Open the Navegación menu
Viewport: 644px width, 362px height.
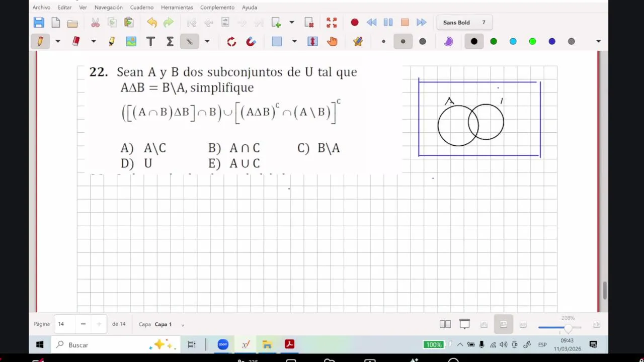coord(108,8)
